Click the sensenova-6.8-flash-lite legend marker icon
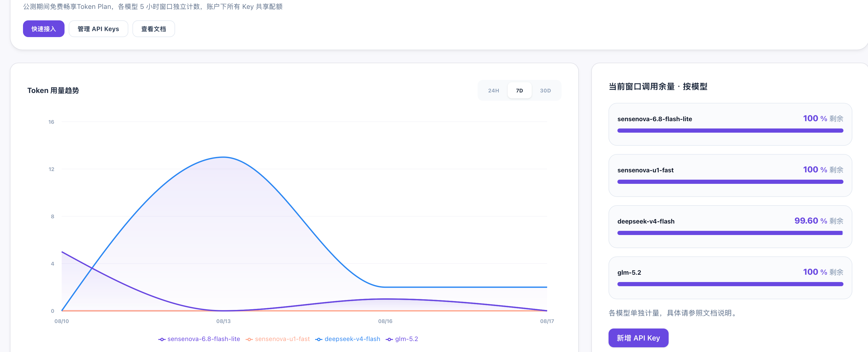 click(162, 339)
